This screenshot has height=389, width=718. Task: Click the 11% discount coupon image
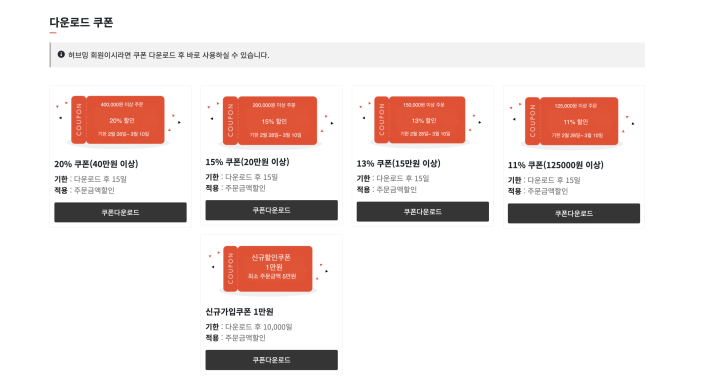coord(572,122)
